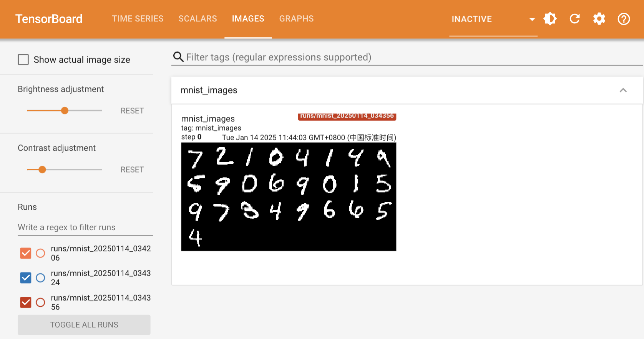Image resolution: width=644 pixels, height=339 pixels.
Task: Uncheck the runs/mnist_20250114_034356 run checkbox
Action: (x=26, y=302)
